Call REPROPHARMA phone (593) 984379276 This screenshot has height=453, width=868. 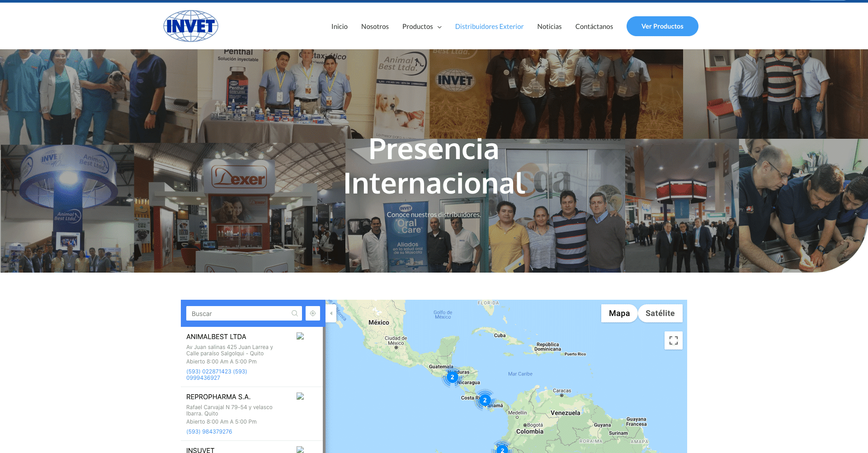209,432
